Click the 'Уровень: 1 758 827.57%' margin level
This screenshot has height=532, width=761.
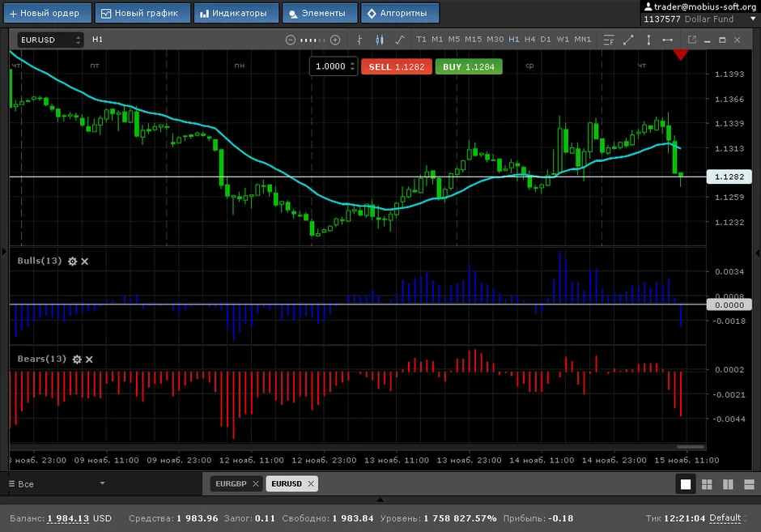click(438, 518)
